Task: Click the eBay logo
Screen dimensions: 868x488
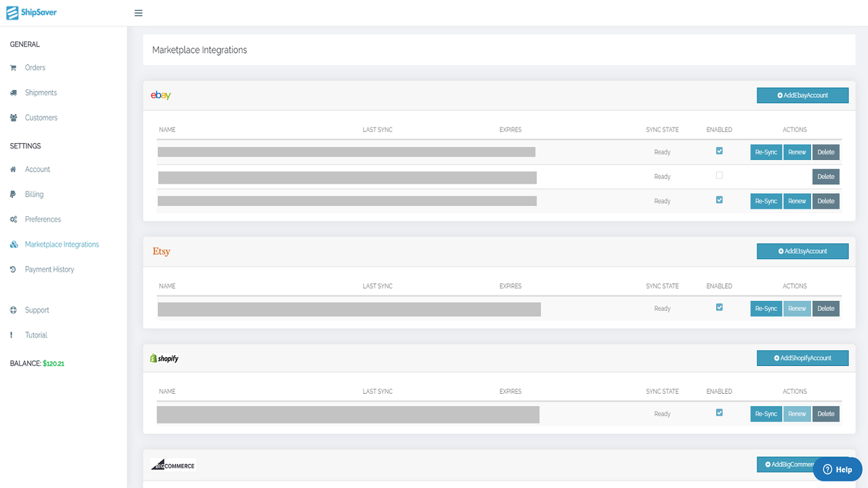Action: point(161,96)
